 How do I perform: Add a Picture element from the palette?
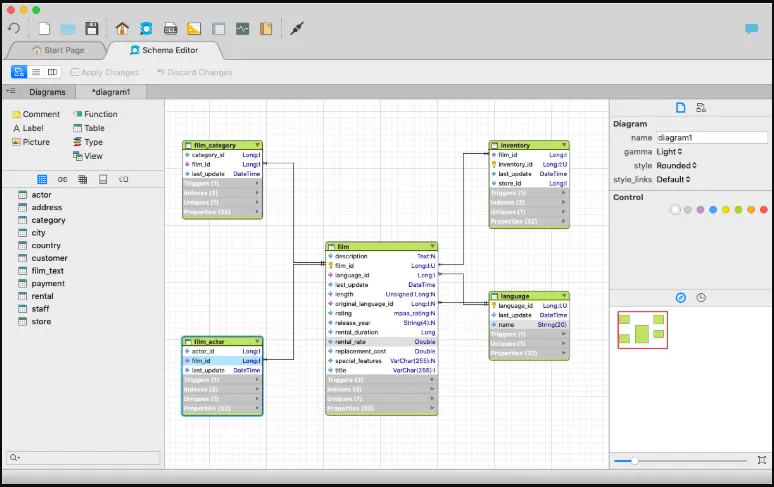[x=31, y=142]
